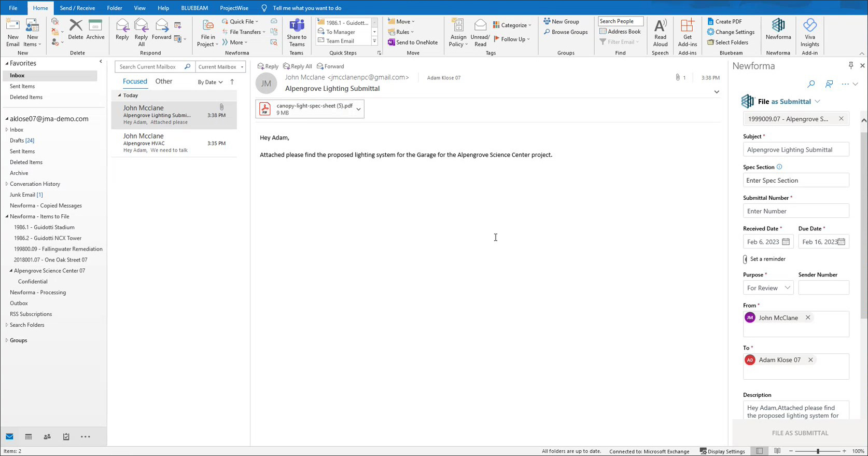Click the Reply icon in ribbon

pos(122,30)
